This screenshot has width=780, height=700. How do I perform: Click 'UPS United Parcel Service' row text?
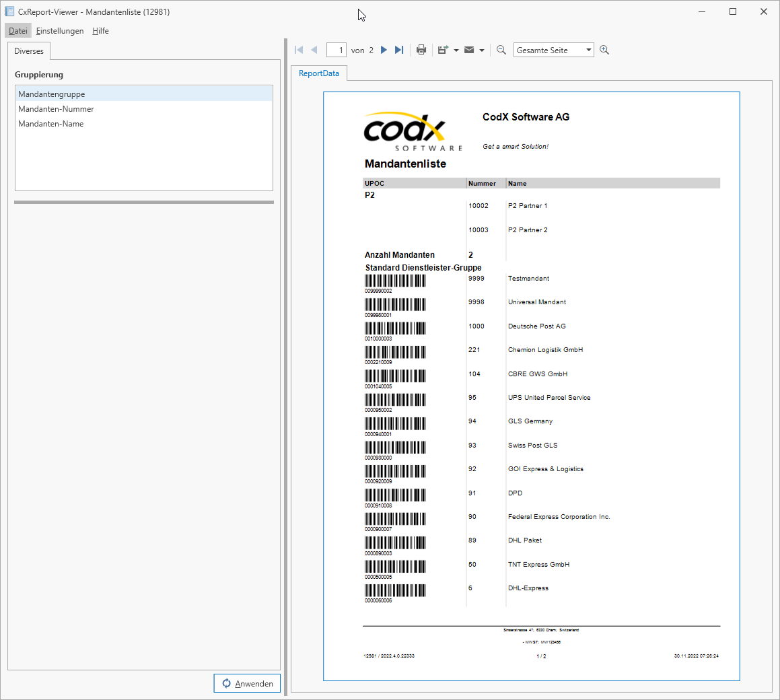pyautogui.click(x=549, y=398)
